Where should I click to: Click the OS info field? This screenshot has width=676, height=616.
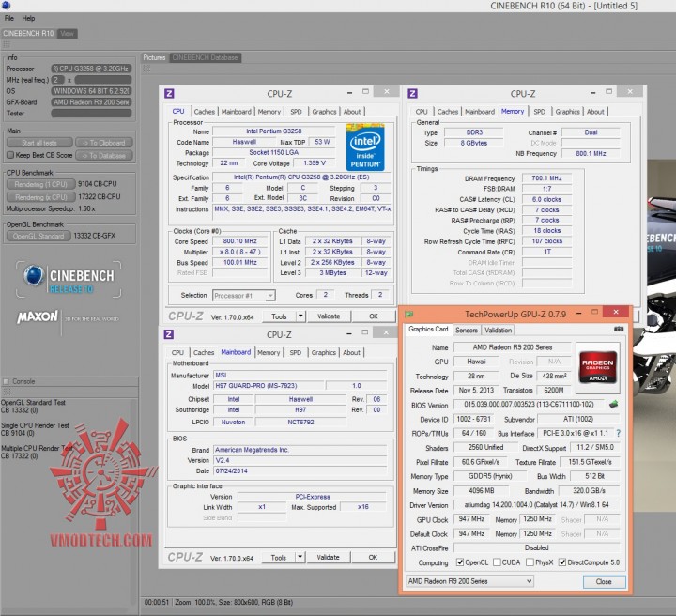pos(91,91)
